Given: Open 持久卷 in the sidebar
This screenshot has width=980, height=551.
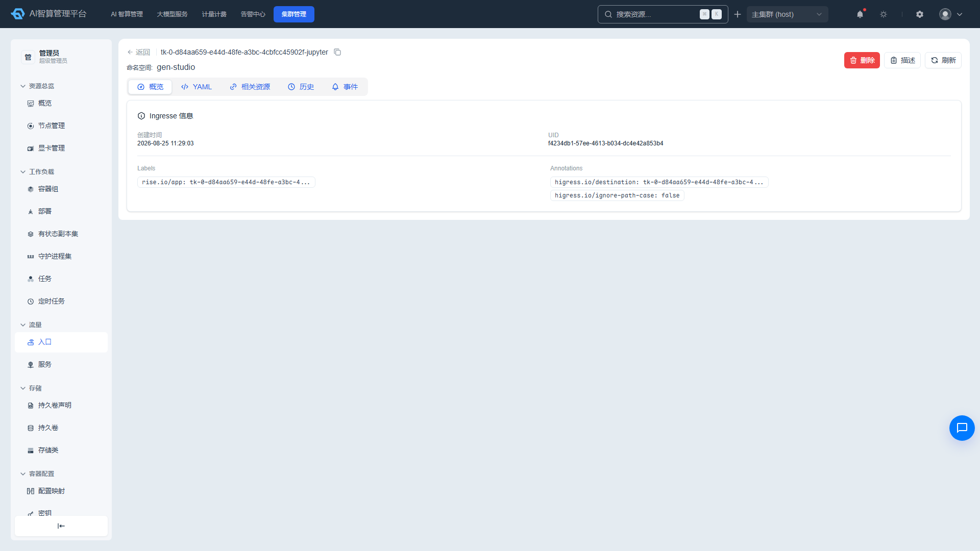Looking at the screenshot, I should coord(61,428).
